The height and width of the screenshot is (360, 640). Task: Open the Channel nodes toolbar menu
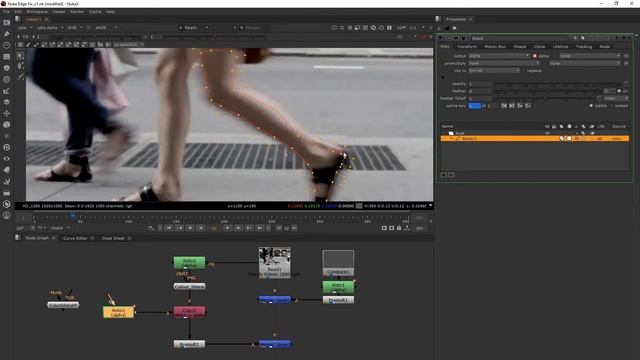point(7,57)
